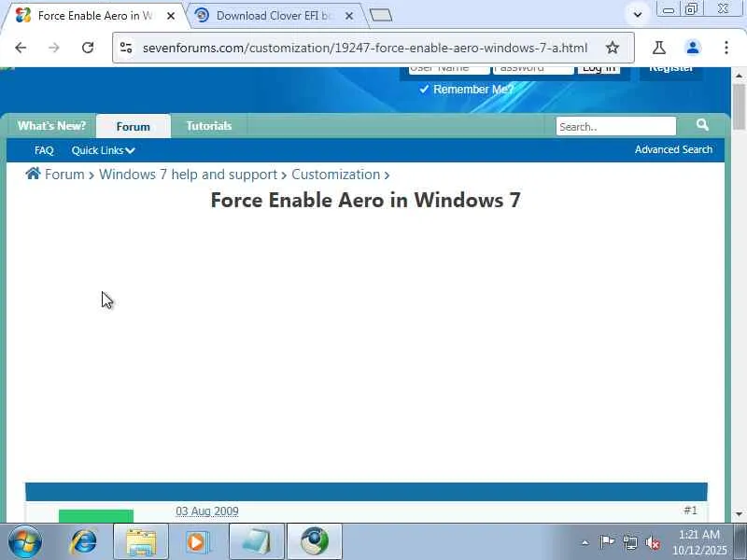Screen dimensions: 747x560
Task: Go back to the previous page
Action: tap(21, 48)
